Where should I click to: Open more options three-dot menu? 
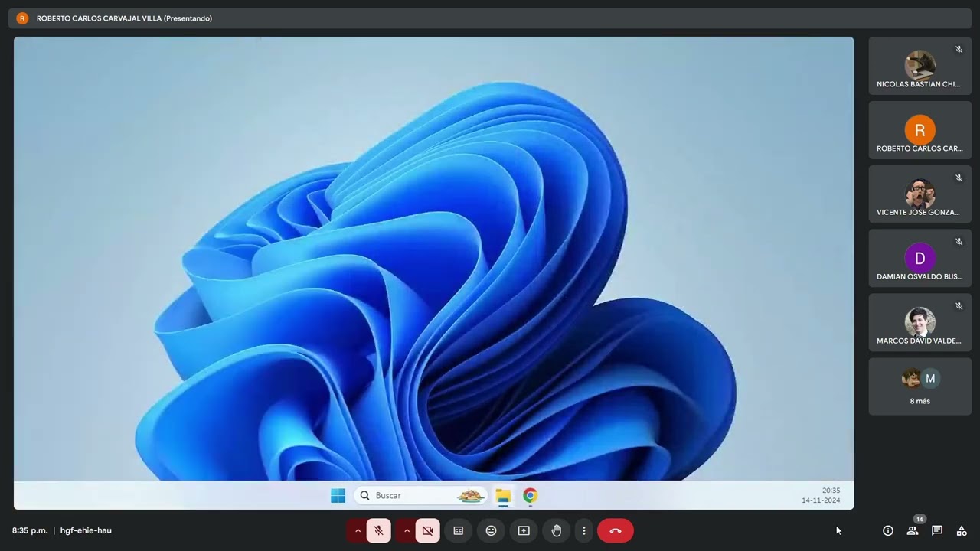[583, 530]
